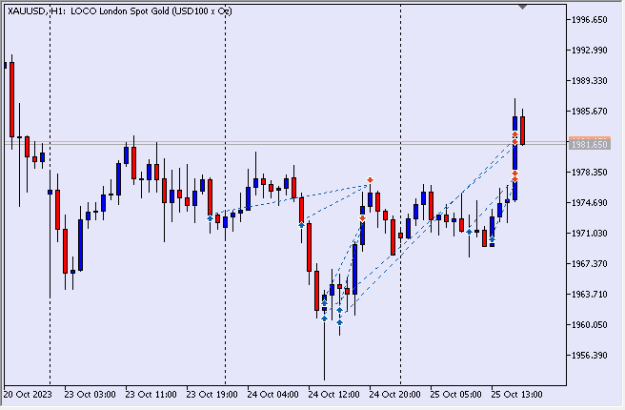This screenshot has height=410, width=625.
Task: Click the 1960.050 price scale label
Action: pos(590,325)
